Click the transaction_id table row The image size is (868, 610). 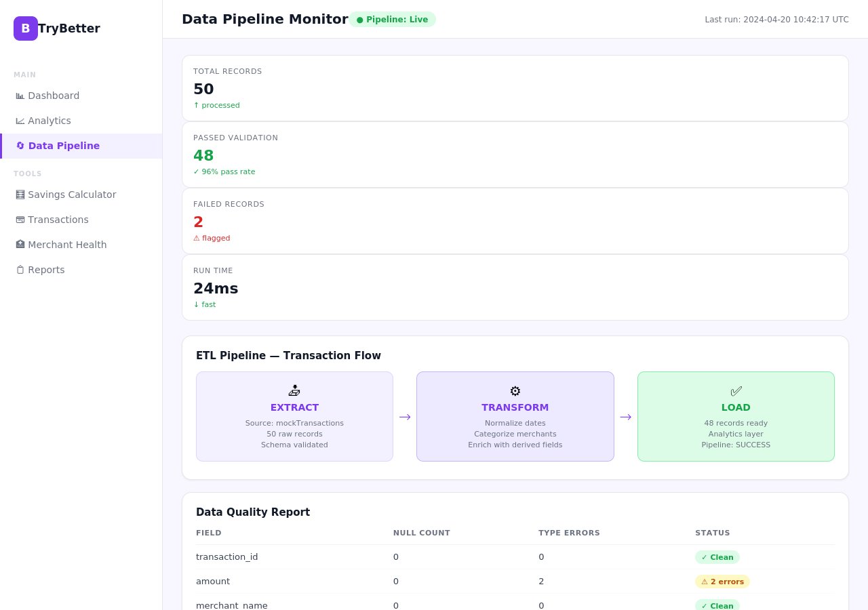(x=515, y=557)
